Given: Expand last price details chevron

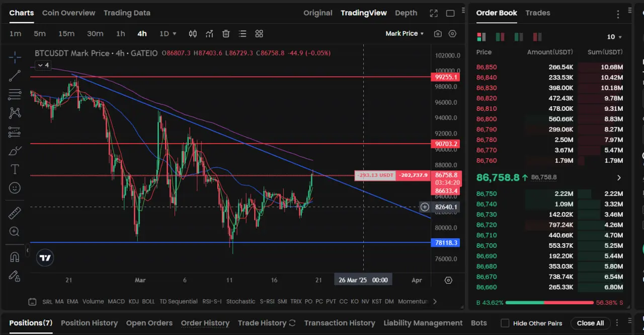Looking at the screenshot, I should tap(619, 178).
